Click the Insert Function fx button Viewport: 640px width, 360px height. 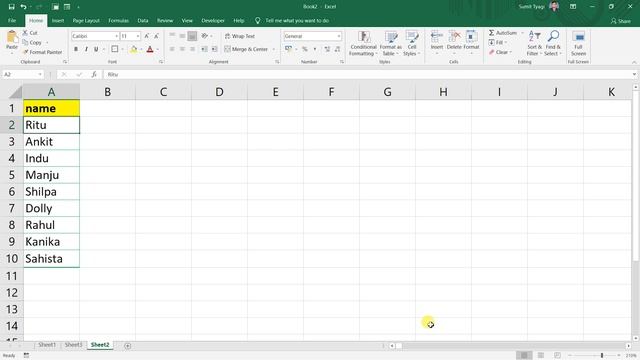coord(94,74)
